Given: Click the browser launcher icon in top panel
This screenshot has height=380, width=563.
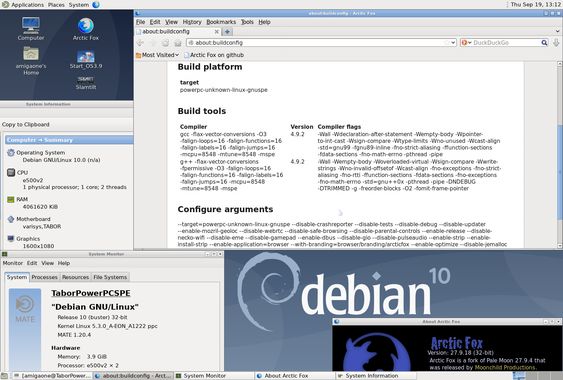Looking at the screenshot, I should point(96,5).
